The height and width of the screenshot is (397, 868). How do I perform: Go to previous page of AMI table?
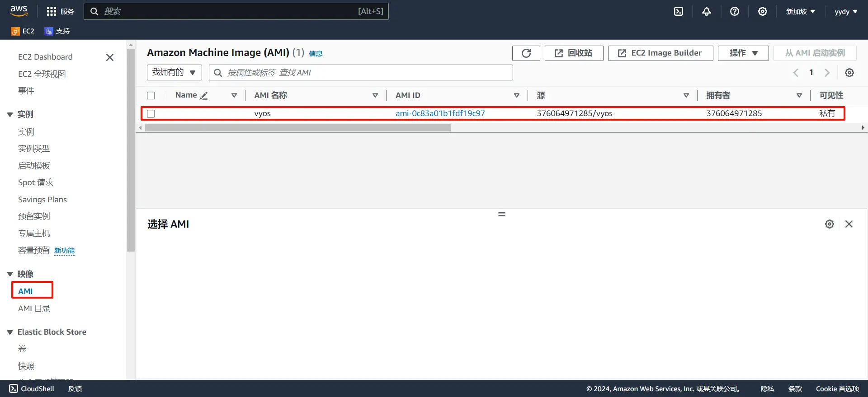pos(796,73)
